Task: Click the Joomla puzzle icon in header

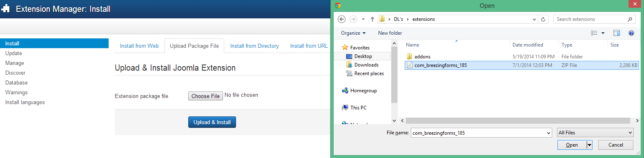Action: pyautogui.click(x=5, y=9)
